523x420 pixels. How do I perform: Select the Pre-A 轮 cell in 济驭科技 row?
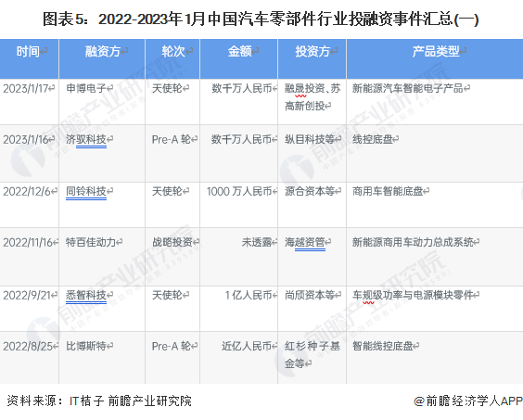172,154
